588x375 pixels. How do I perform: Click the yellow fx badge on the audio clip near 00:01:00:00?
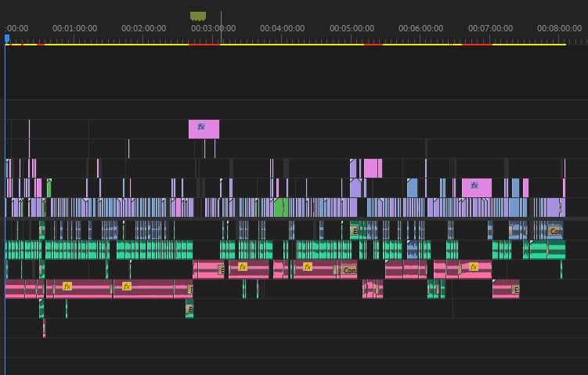[67, 287]
